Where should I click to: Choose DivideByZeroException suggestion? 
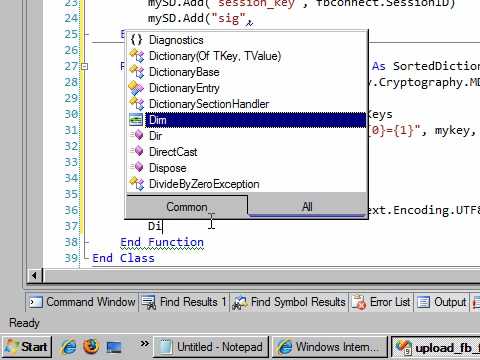246,184
